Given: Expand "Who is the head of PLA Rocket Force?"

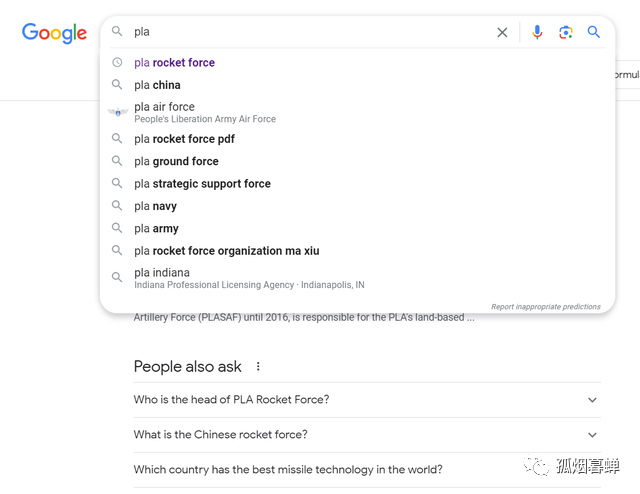Looking at the screenshot, I should [592, 400].
